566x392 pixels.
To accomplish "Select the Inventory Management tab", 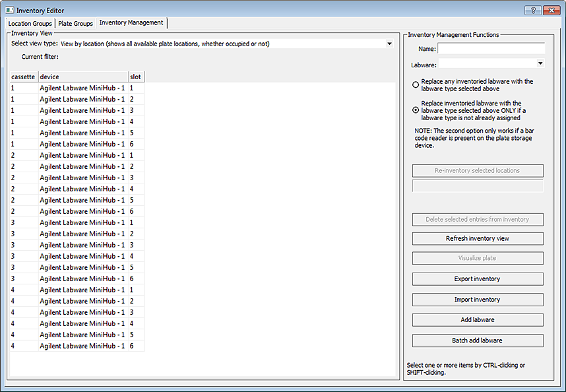I will [131, 23].
